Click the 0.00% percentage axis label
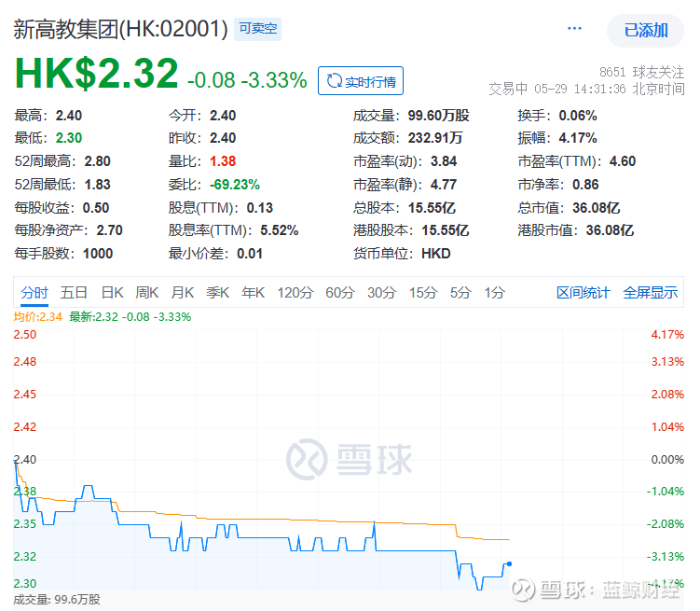The width and height of the screenshot is (700, 611). coord(667,460)
